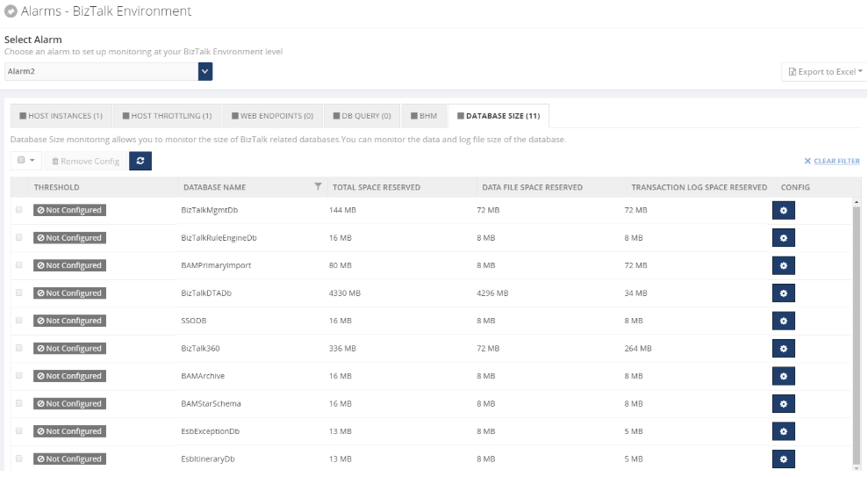Image resolution: width=868 pixels, height=477 pixels.
Task: Click the 34 MB transaction log value
Action: (x=635, y=293)
